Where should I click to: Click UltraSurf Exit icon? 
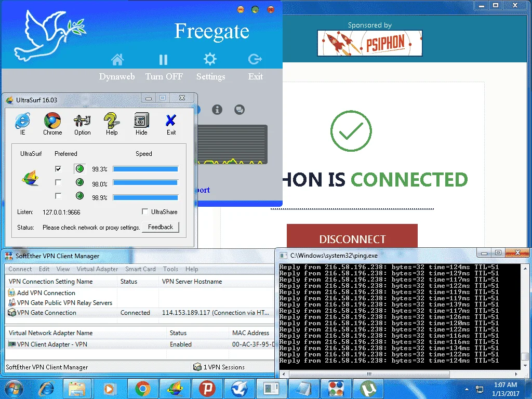[x=171, y=124]
